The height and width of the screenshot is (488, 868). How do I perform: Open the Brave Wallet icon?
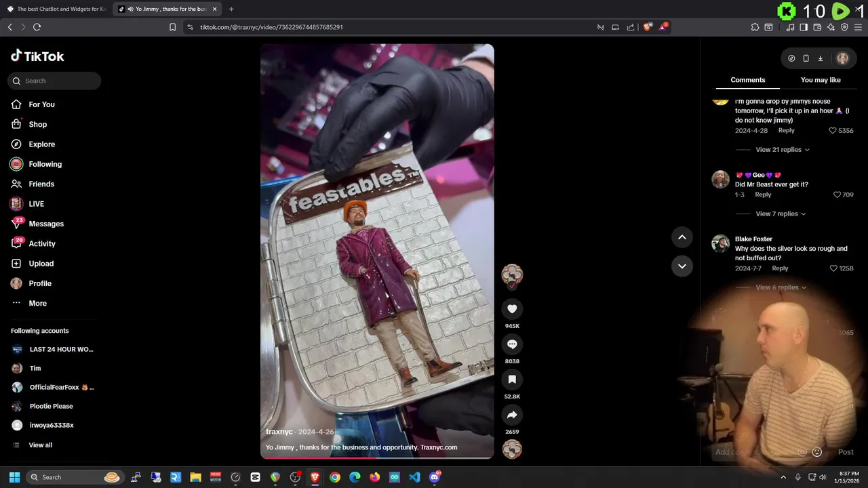point(817,27)
